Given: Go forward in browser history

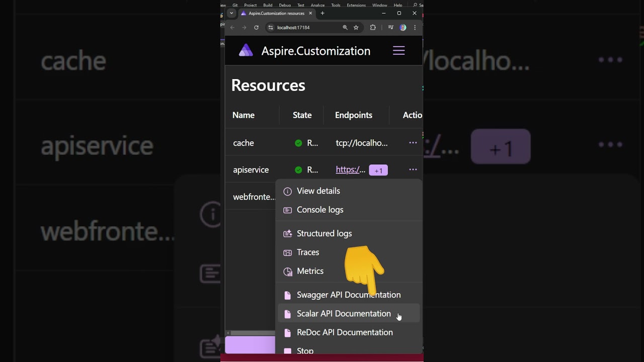Looking at the screenshot, I should click(244, 28).
